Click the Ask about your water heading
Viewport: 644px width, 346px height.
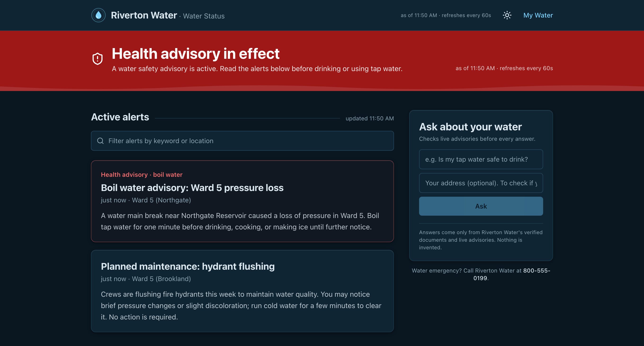point(470,127)
